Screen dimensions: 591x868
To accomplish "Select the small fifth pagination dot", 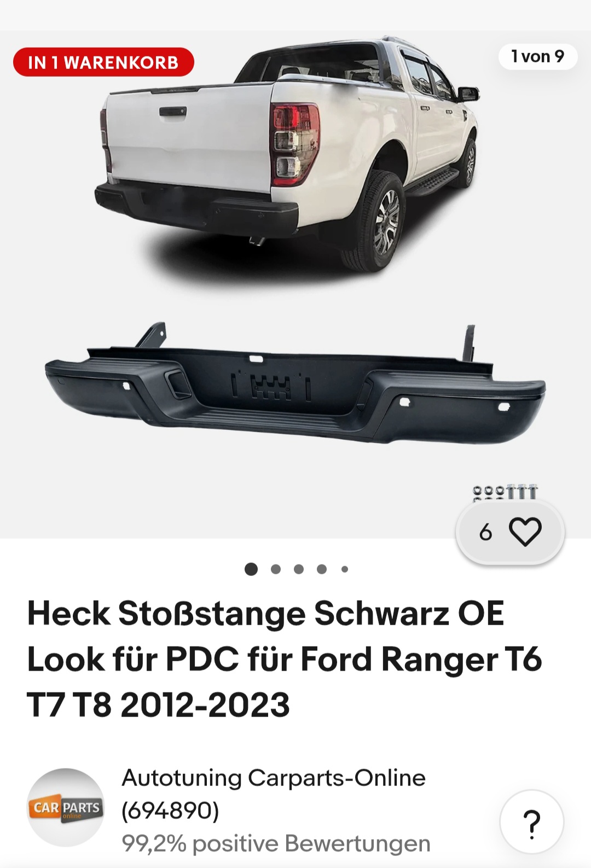I will [x=345, y=569].
